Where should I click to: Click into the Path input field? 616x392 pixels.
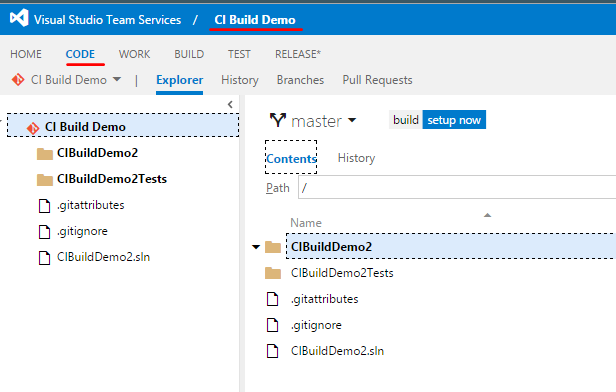[x=457, y=187]
